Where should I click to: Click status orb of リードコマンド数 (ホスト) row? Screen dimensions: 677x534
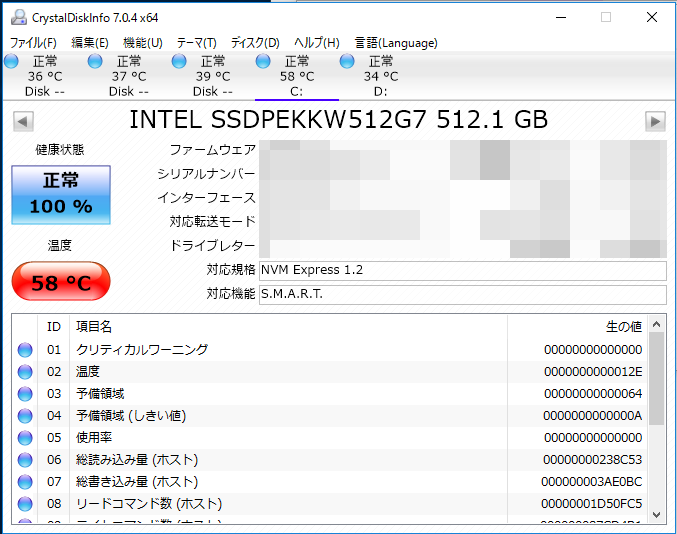point(25,504)
